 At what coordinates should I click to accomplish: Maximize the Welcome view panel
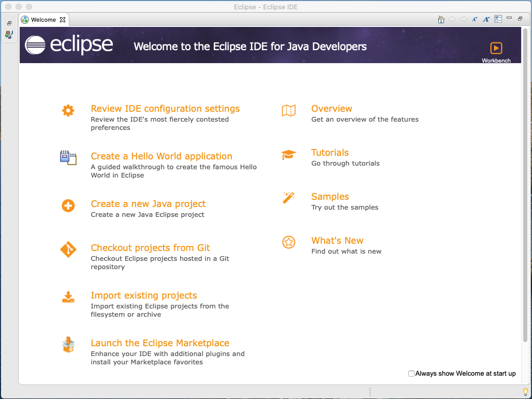click(520, 19)
